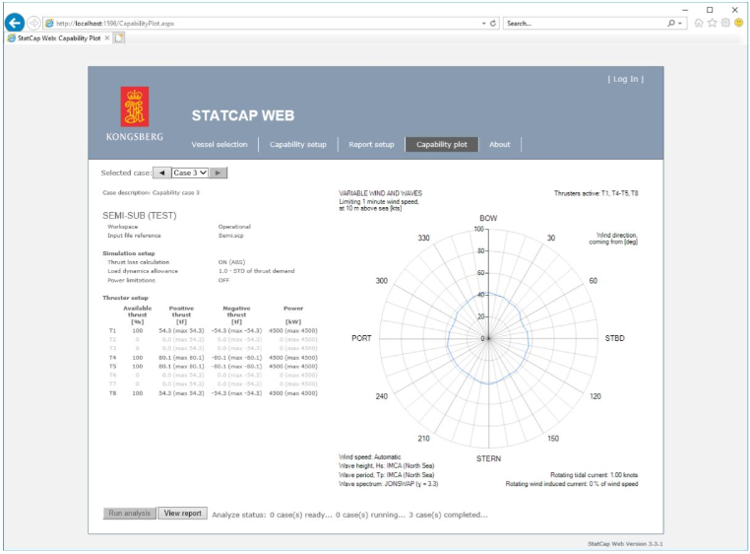This screenshot has width=750, height=554.
Task: Click the 'VARIABLE WIND AND WAVES' plot title
Action: 381,193
